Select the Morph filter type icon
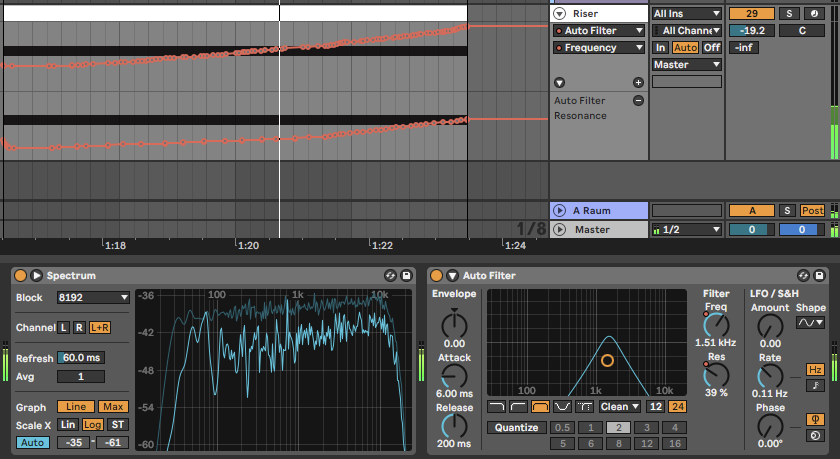 point(584,407)
